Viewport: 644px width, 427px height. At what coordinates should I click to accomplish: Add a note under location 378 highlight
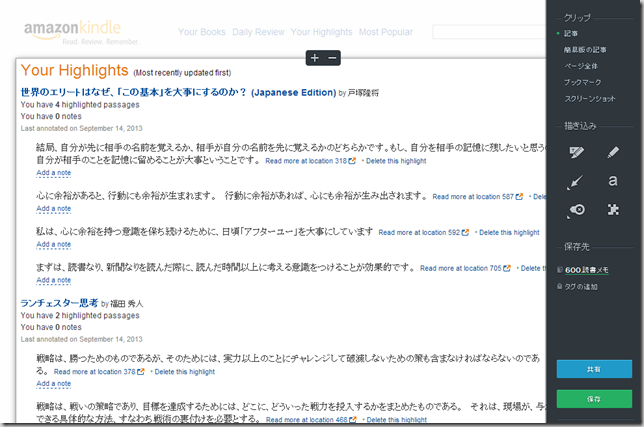[x=53, y=383]
